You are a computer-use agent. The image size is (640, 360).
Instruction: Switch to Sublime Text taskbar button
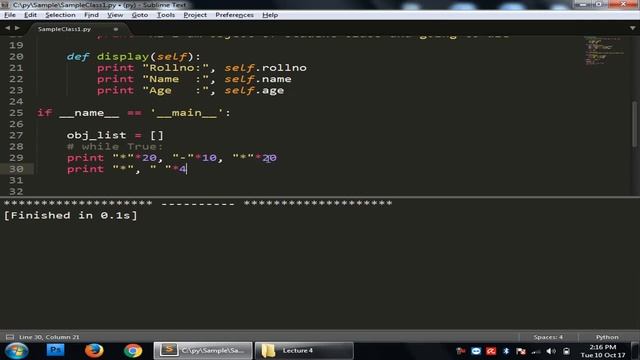203,351
